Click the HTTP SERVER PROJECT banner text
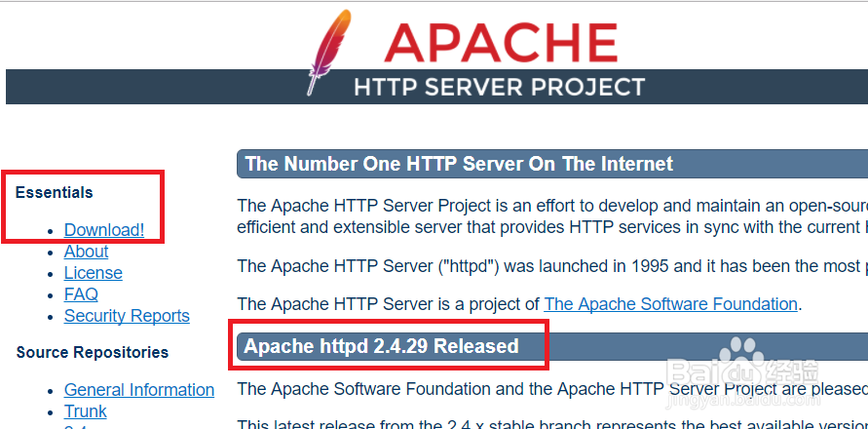Screen dimensions: 868x429 pos(500,87)
